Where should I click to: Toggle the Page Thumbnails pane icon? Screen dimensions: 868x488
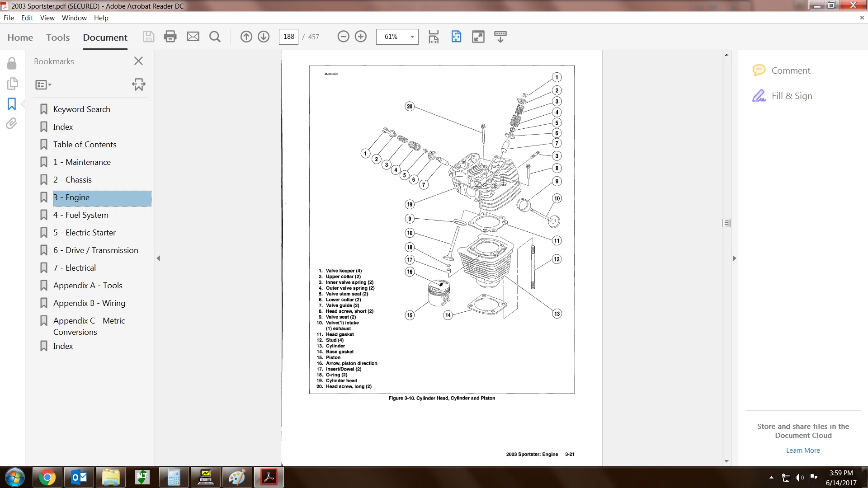point(12,84)
